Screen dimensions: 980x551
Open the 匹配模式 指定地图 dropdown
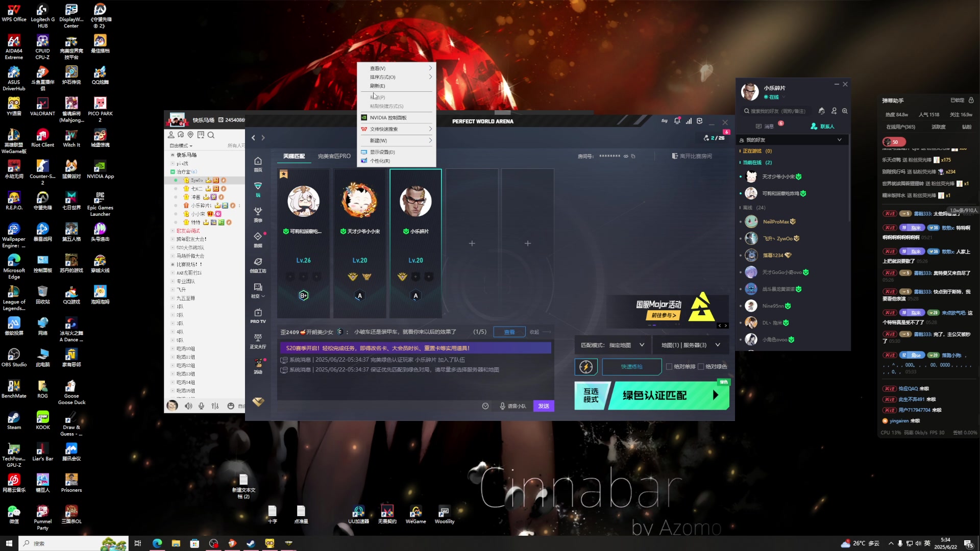point(612,345)
